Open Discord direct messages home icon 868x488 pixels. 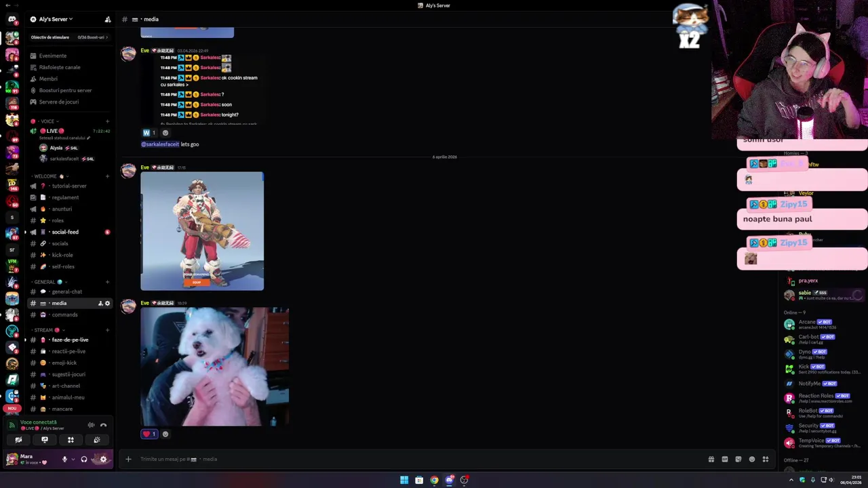coord(12,20)
